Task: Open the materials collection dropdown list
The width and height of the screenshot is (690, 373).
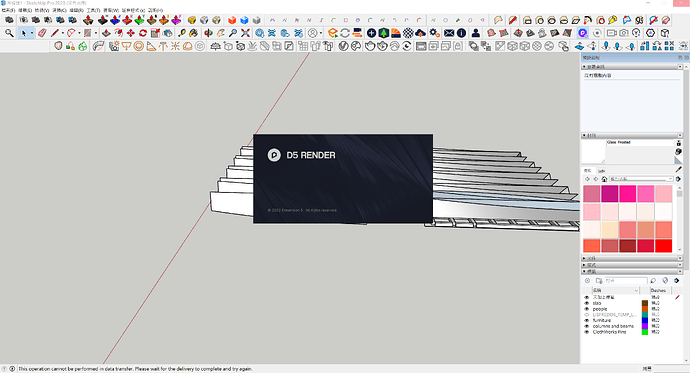Action: click(641, 179)
